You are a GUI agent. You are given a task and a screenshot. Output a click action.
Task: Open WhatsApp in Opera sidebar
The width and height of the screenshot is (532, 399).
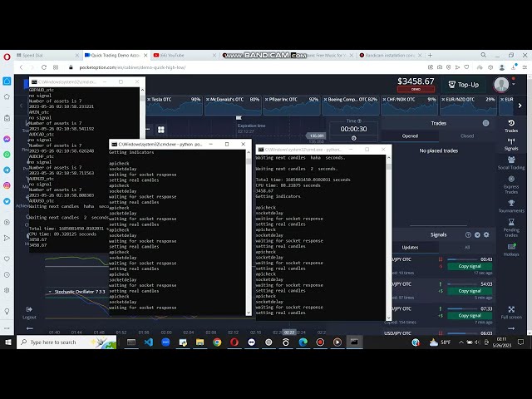pos(7,155)
